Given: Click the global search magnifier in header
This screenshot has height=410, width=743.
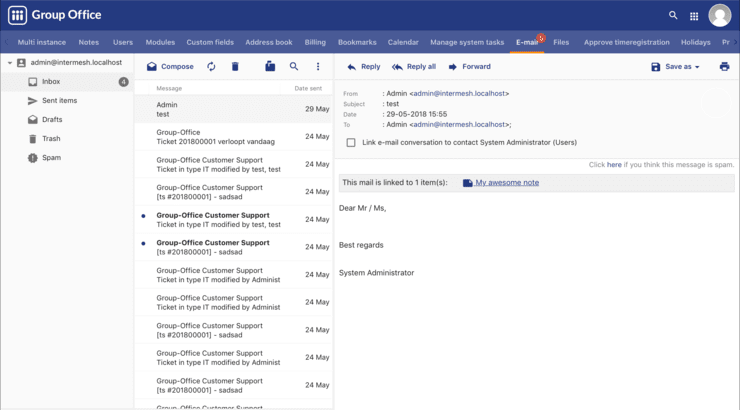Looking at the screenshot, I should (673, 15).
